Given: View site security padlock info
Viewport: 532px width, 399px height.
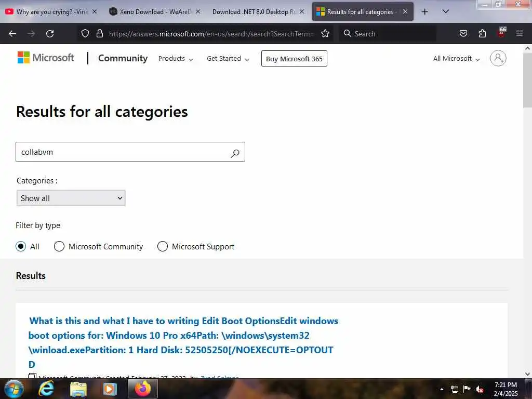Looking at the screenshot, I should tap(99, 33).
